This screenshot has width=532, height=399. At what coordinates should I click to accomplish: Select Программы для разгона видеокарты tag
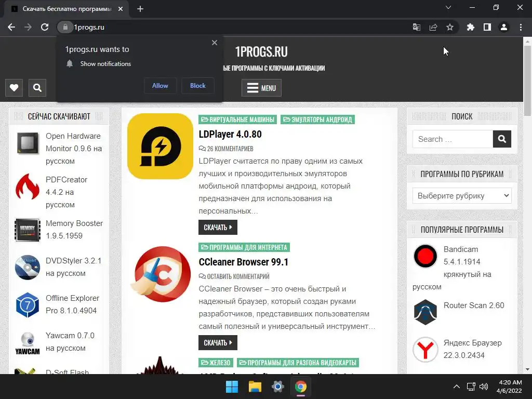coord(298,363)
